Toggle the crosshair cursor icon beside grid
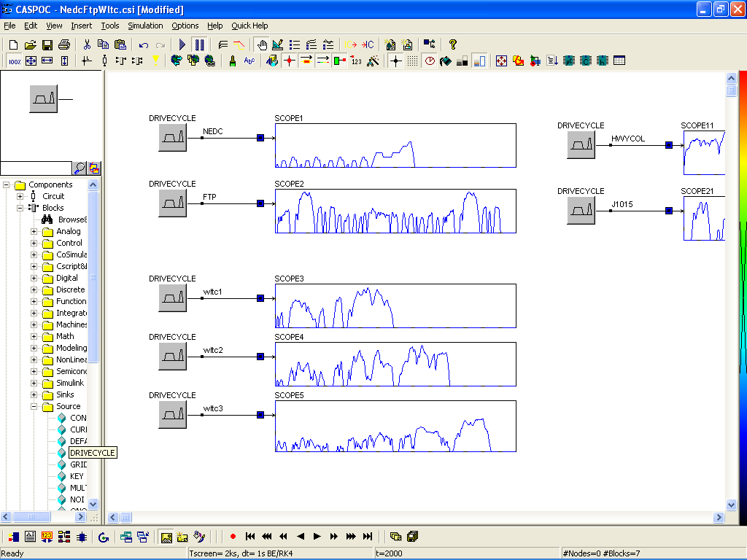747x560 pixels. pos(396,61)
